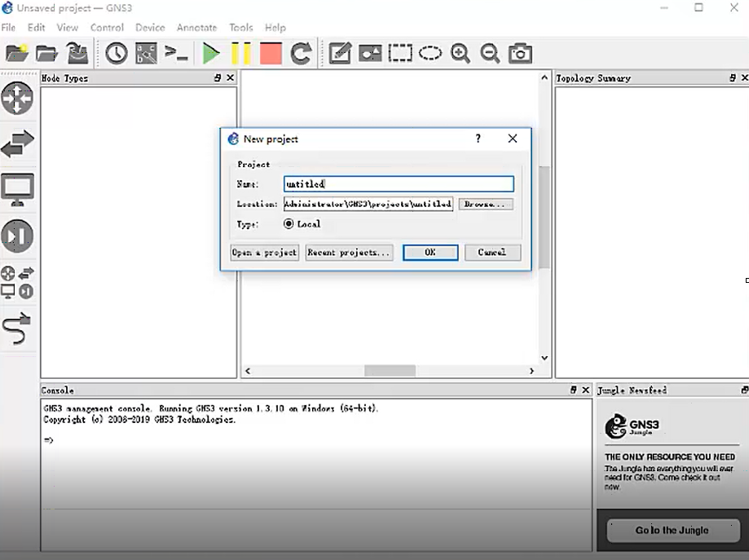Close the Console panel
Viewport: 749px width, 560px height.
[x=586, y=390]
